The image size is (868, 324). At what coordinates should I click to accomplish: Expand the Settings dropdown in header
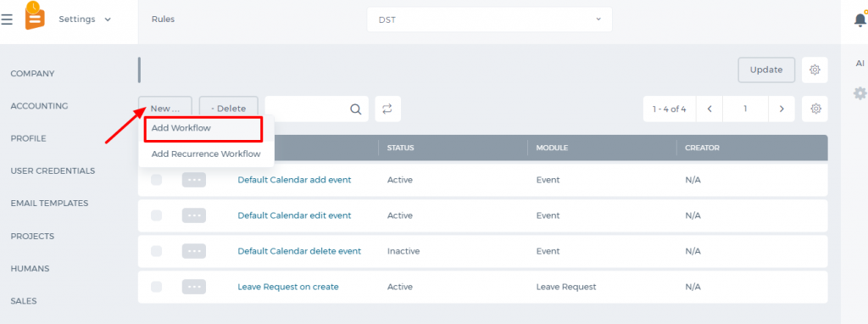click(85, 20)
